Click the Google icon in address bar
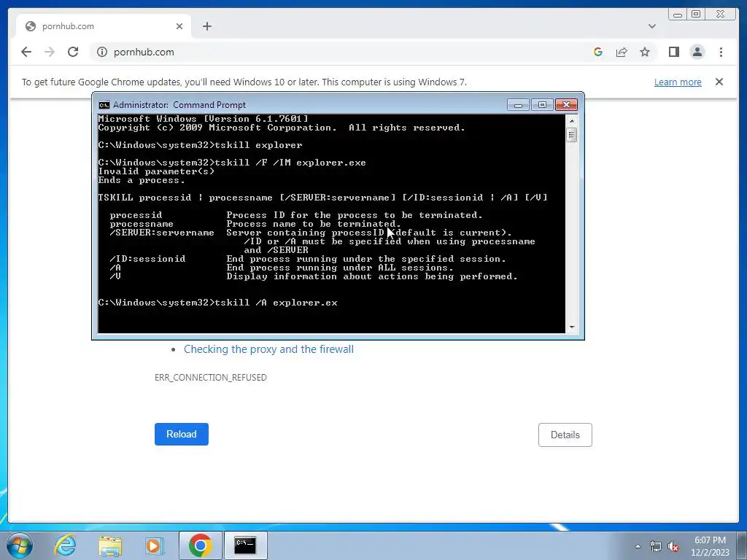Screen dimensions: 747x560 point(598,52)
